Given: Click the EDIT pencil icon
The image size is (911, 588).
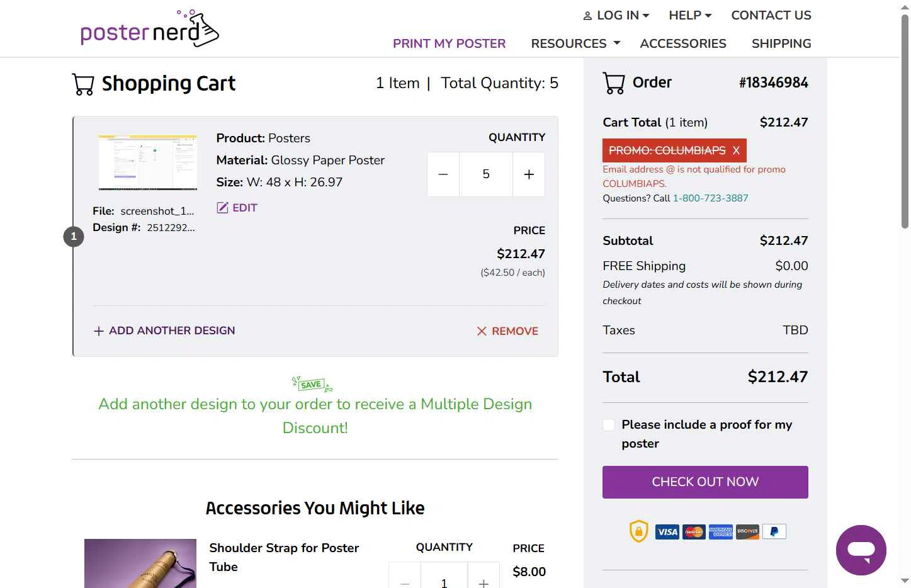Looking at the screenshot, I should click(222, 208).
